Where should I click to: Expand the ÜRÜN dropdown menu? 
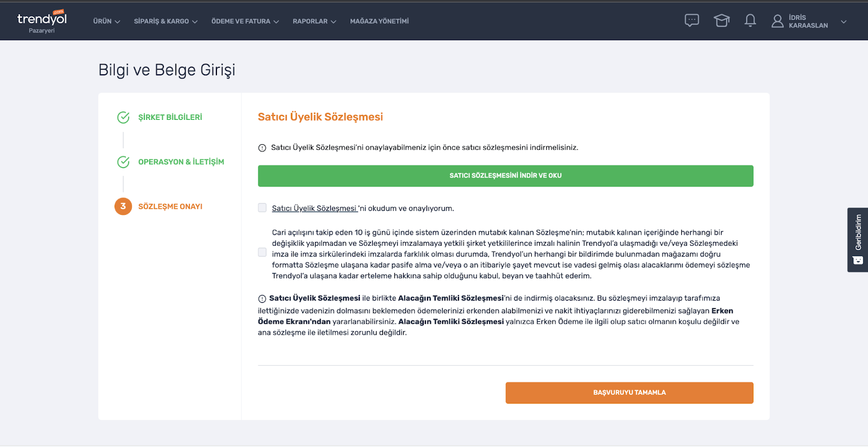(x=106, y=21)
